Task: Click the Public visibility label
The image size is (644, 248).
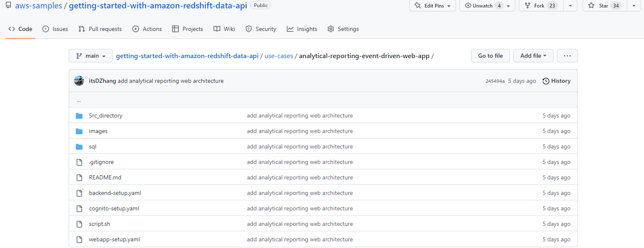Action: [x=261, y=5]
